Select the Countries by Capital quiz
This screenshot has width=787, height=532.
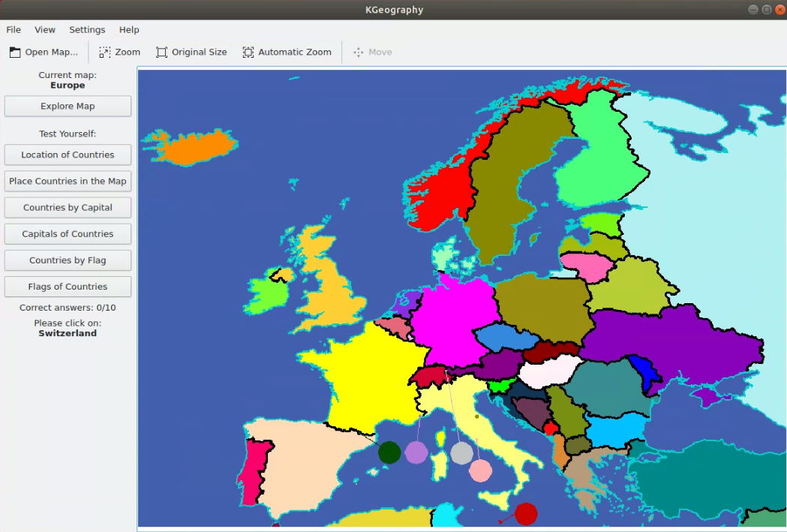pyautogui.click(x=68, y=207)
